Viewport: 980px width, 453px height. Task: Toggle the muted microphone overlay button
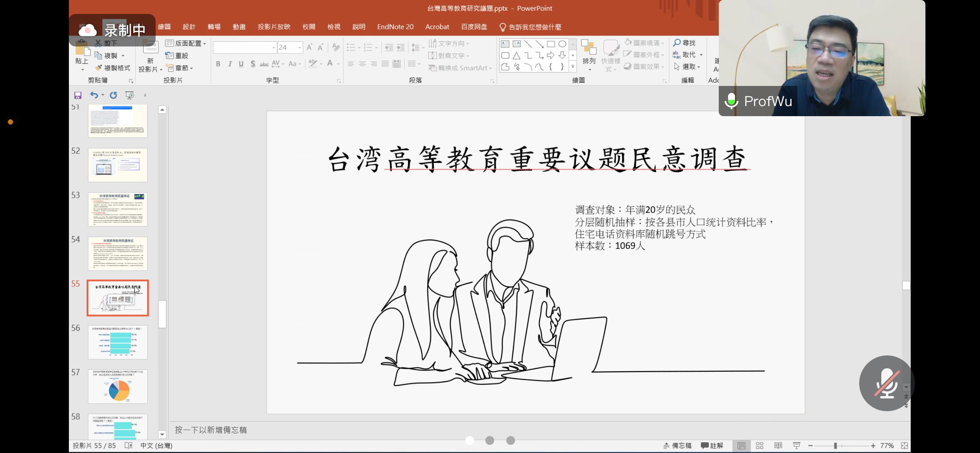coord(886,383)
